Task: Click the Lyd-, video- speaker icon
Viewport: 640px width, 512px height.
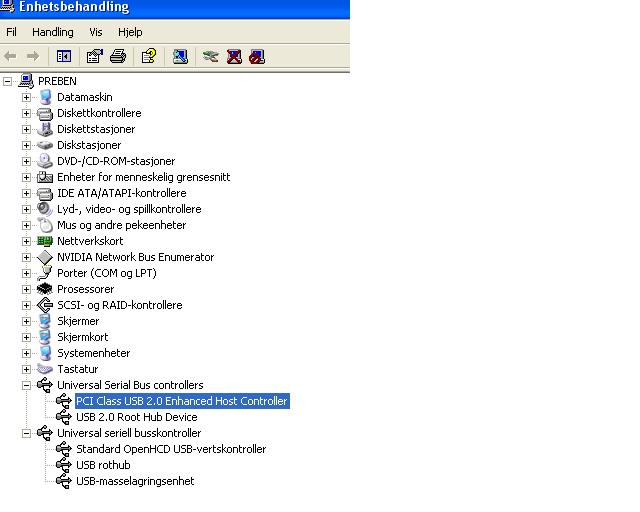Action: pyautogui.click(x=45, y=209)
